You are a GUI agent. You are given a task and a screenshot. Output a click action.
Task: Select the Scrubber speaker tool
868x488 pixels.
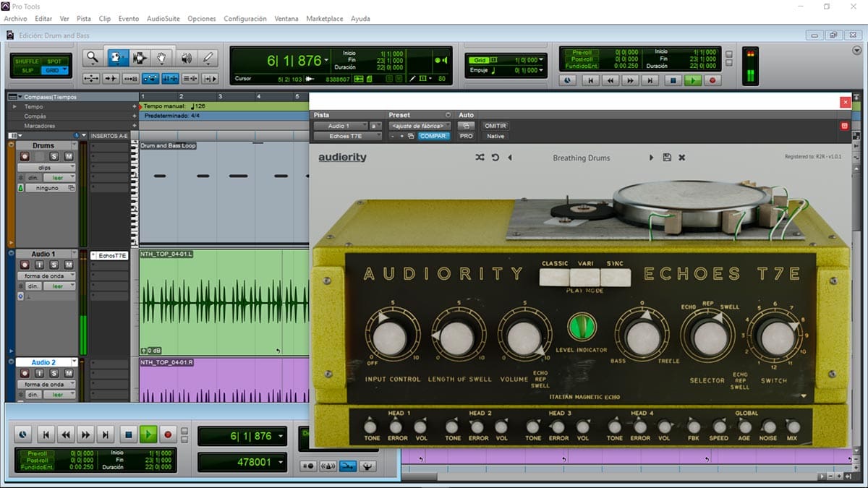[186, 58]
